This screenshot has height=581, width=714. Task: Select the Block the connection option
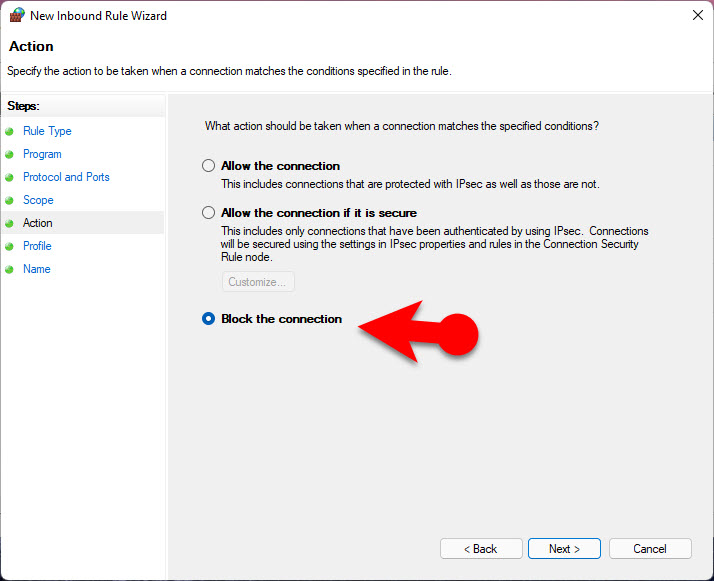point(208,319)
